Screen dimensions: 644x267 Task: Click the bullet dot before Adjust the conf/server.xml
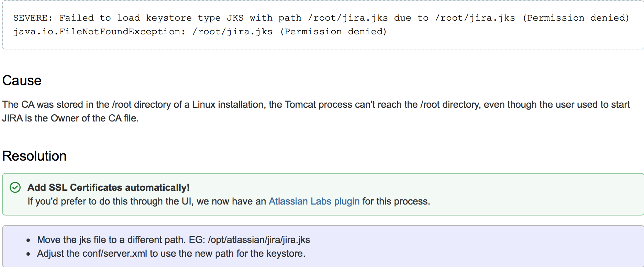click(x=29, y=254)
